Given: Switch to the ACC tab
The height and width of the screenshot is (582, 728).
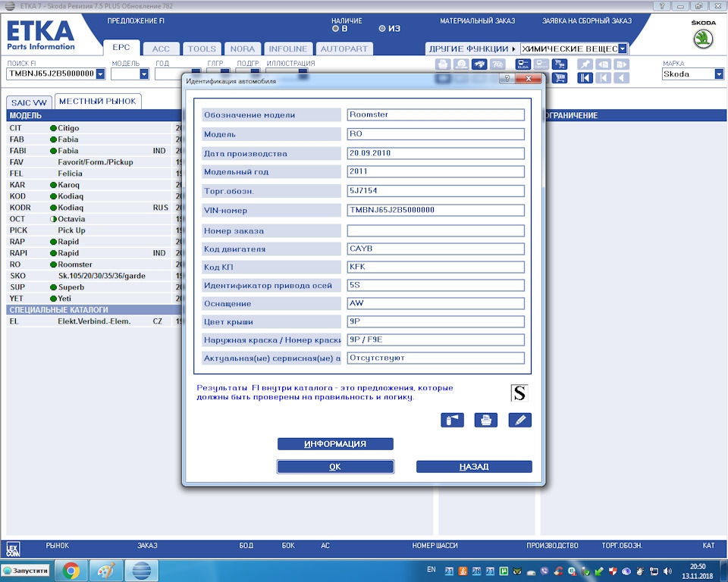Looking at the screenshot, I should point(161,48).
